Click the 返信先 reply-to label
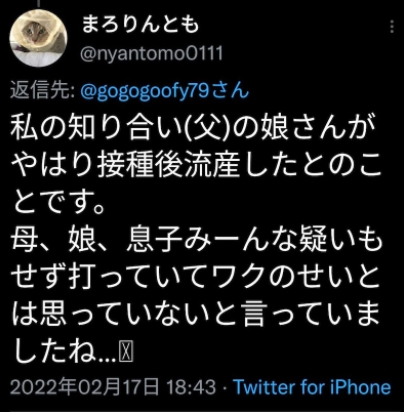Screen dimensions: 404x412 point(42,90)
